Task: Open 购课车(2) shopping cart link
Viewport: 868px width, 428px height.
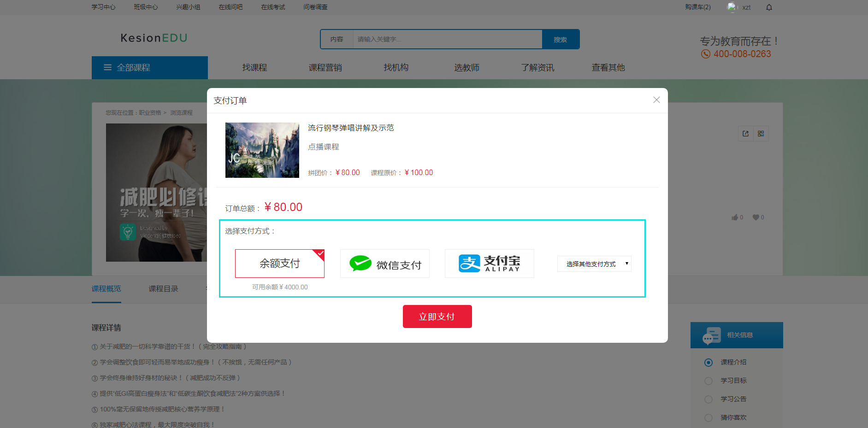Action: click(697, 7)
